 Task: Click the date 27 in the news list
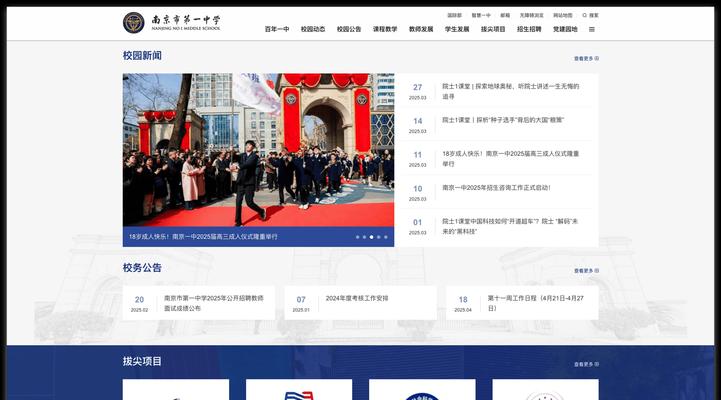click(x=418, y=87)
